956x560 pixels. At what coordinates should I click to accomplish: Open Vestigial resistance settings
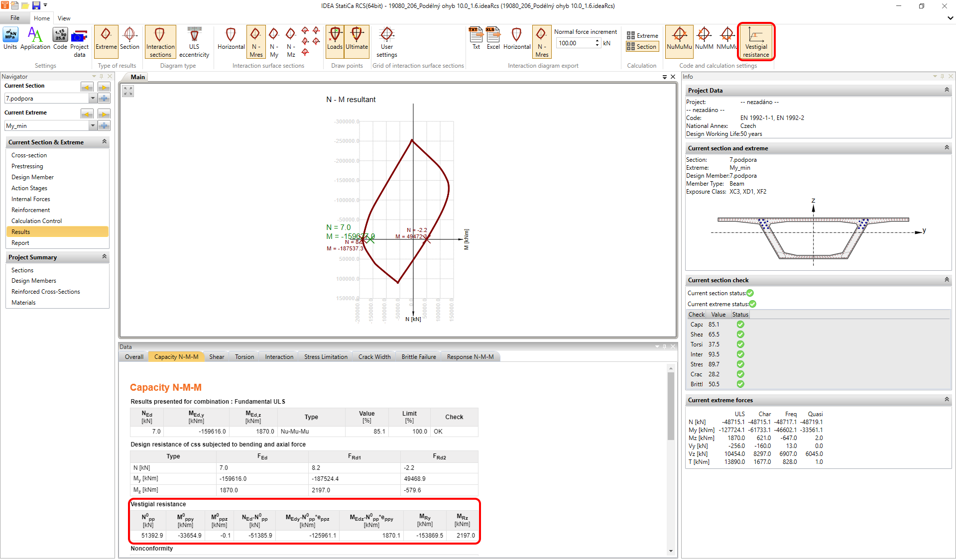[756, 41]
